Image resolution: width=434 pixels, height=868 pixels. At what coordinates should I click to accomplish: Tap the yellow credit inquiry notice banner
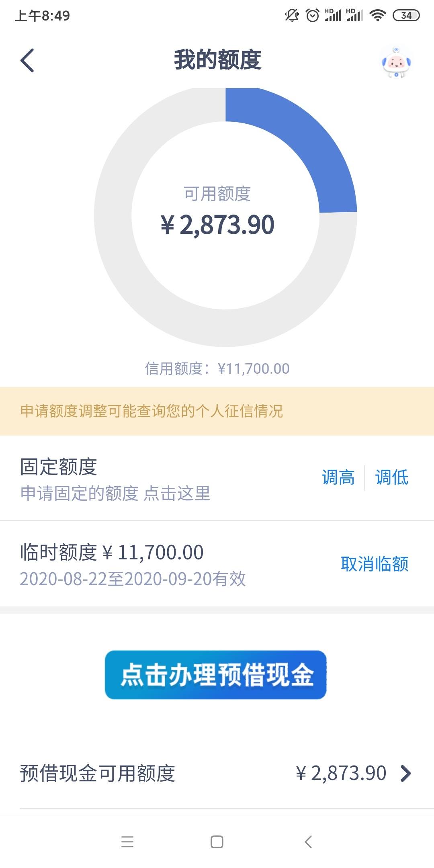[x=217, y=411]
